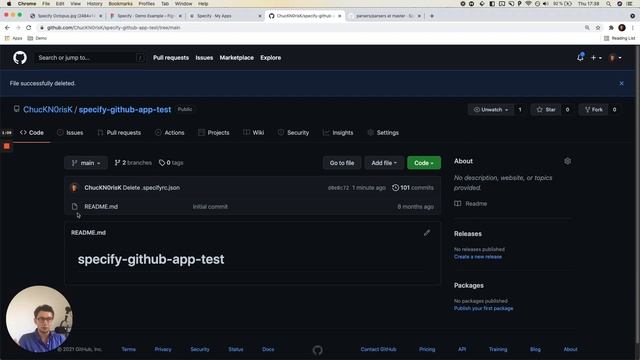Fork the repository

pos(593,109)
